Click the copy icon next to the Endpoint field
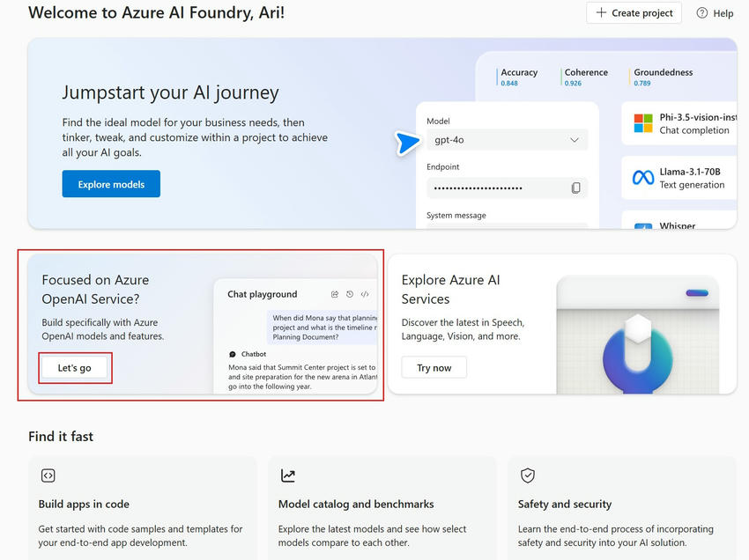 pyautogui.click(x=576, y=188)
